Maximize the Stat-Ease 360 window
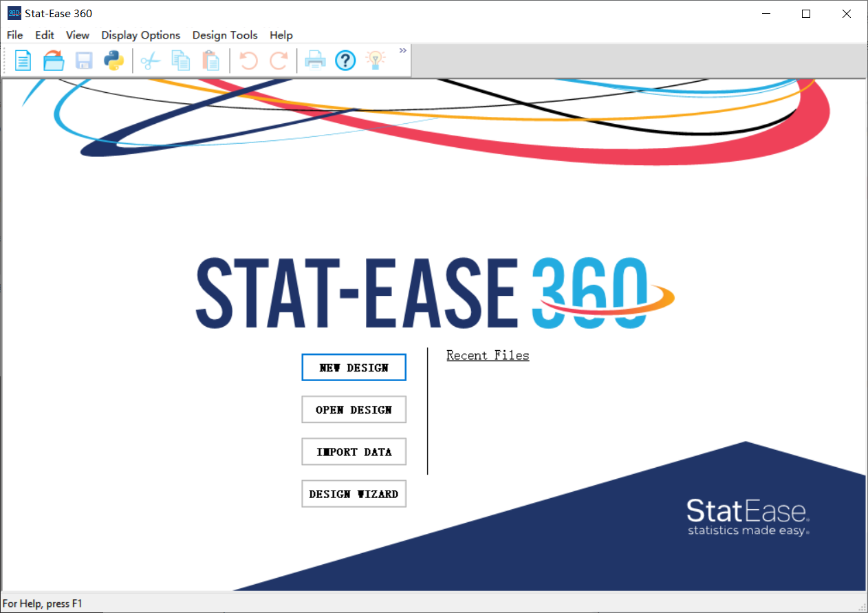This screenshot has height=613, width=868. pyautogui.click(x=806, y=13)
